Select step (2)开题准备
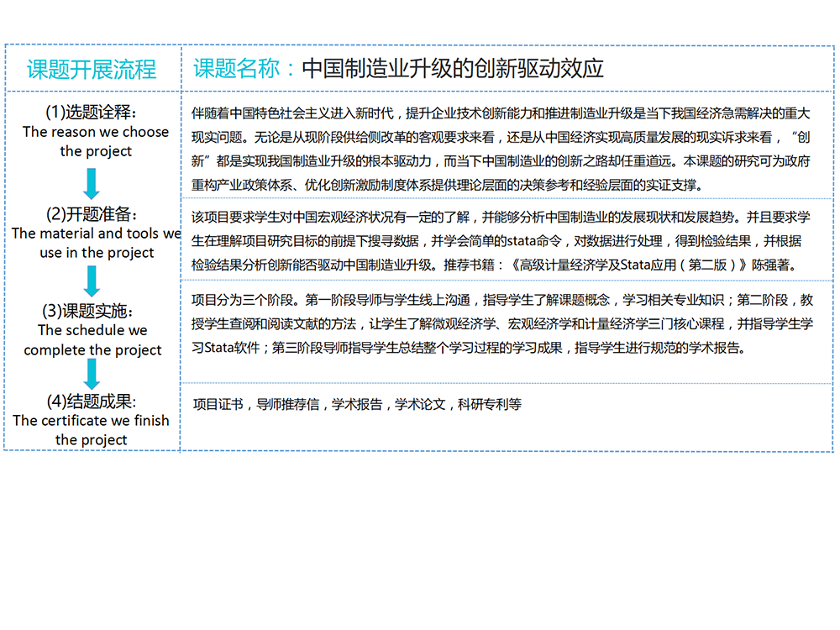Screen dimensions: 840x630 click(x=92, y=213)
